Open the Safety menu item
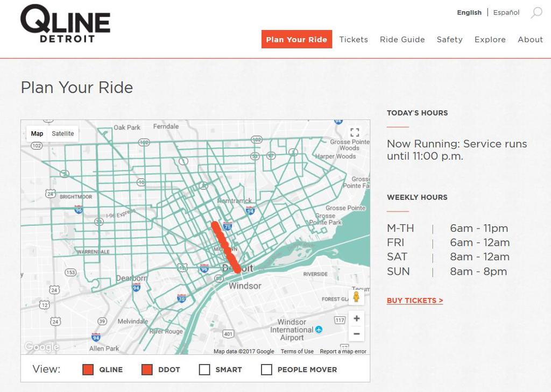551x392 pixels. 450,39
